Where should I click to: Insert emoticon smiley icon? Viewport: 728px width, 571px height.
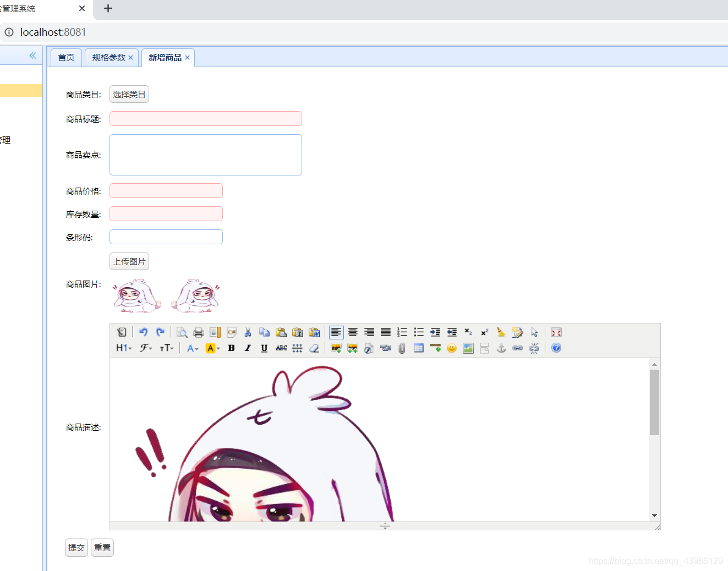[452, 348]
